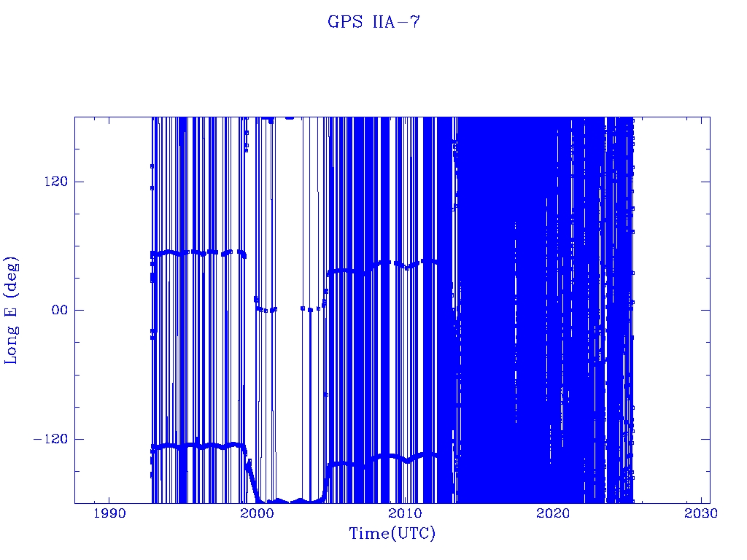Click the -120 y-axis tick label
This screenshot has height=560, width=747.
pos(51,438)
